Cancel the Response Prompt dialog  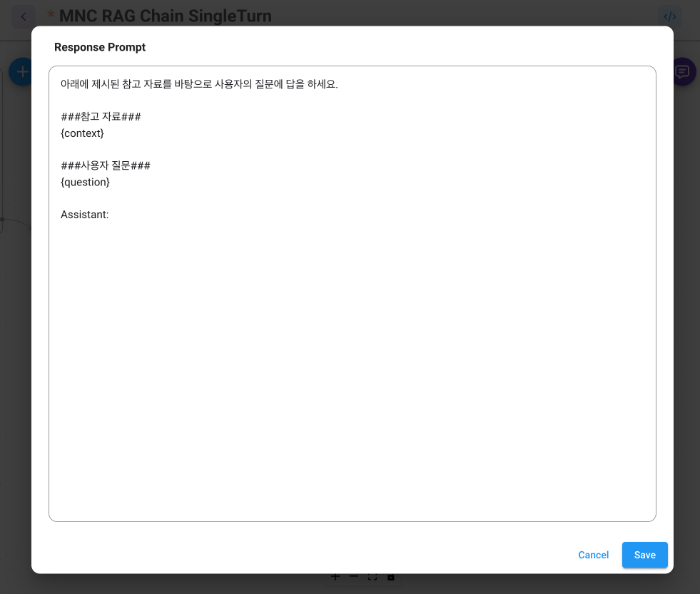(593, 555)
